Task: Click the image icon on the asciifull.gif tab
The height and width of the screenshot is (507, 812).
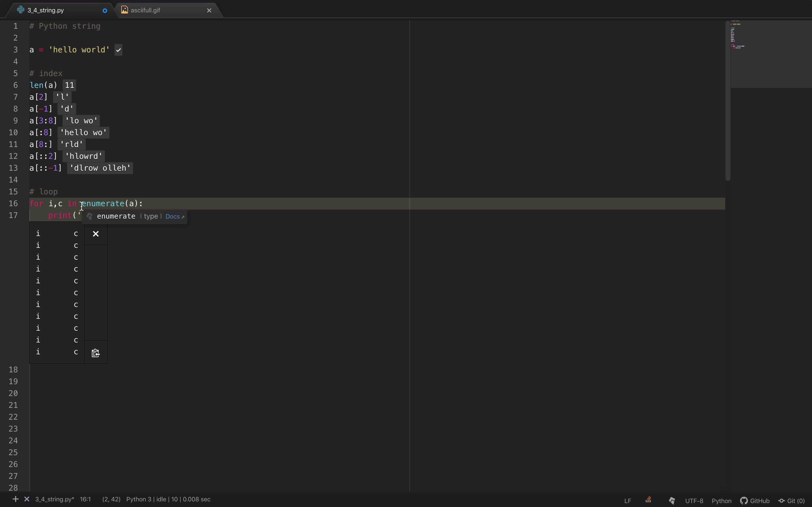Action: [125, 10]
